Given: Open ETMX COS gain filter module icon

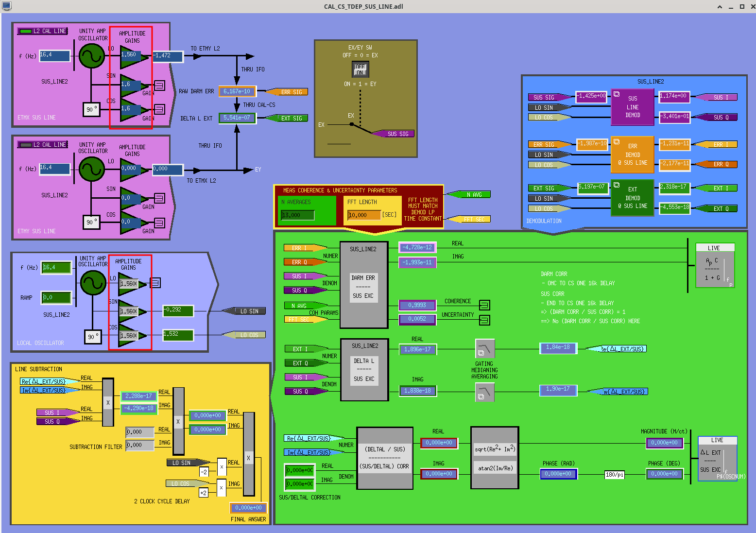Looking at the screenshot, I should (x=159, y=109).
